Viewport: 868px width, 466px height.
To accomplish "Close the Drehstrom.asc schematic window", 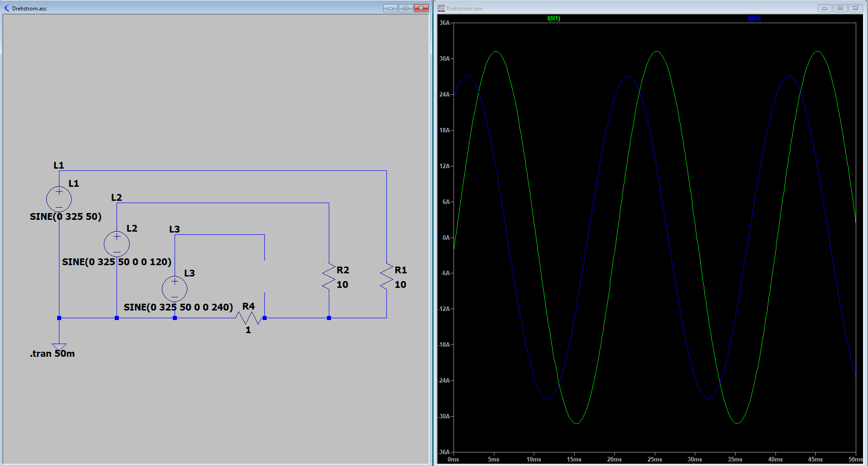I will 421,8.
